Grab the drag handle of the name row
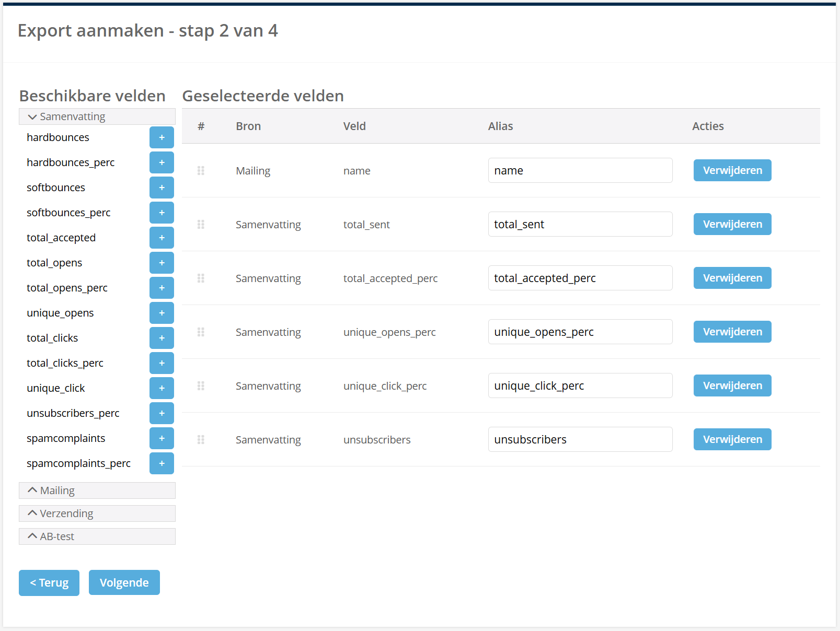 201,171
